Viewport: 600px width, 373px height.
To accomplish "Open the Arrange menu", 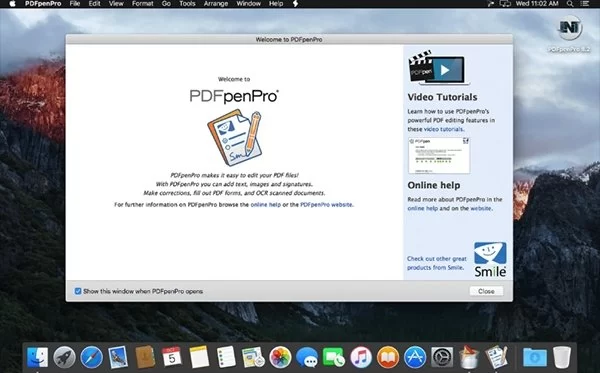I will pos(216,4).
